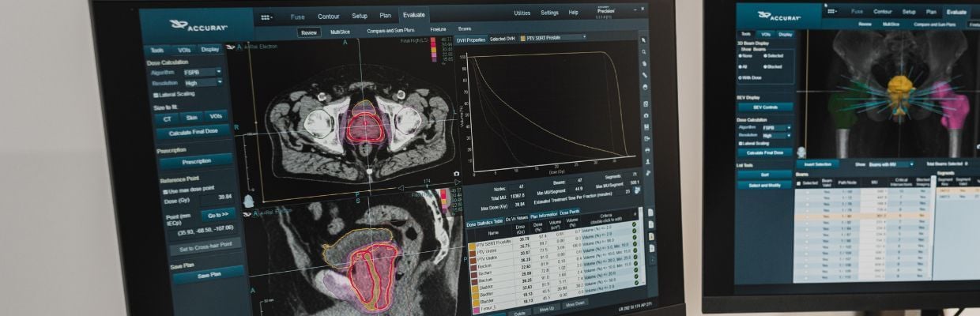Click Calculate Final Dose on left monitor
980x316 pixels.
tap(192, 133)
